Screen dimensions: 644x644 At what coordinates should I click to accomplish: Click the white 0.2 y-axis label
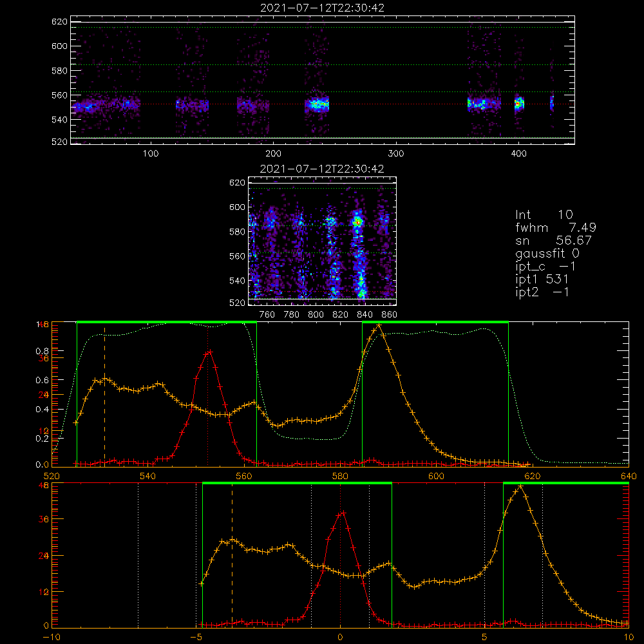point(42,439)
